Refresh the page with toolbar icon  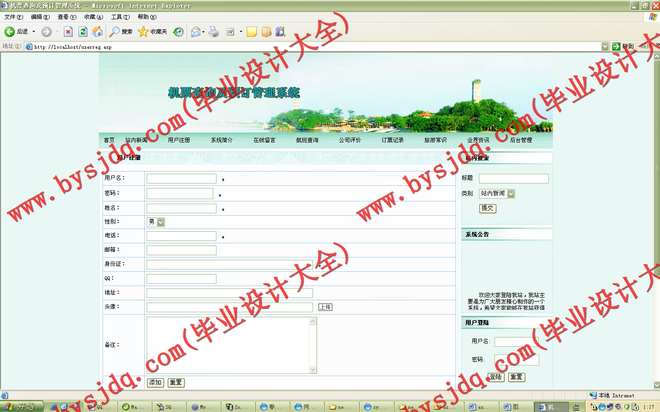[82, 32]
